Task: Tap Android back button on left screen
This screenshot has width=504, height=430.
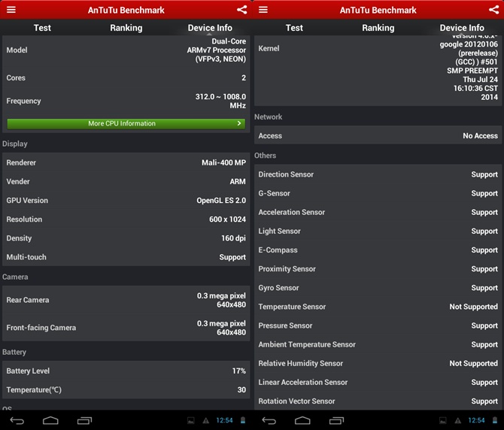Action: tap(17, 420)
